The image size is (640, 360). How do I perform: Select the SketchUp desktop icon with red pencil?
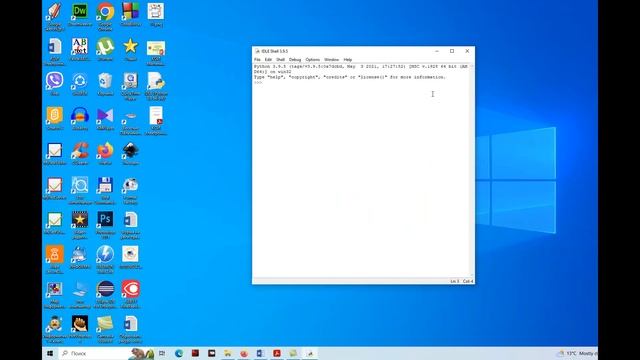point(54,16)
